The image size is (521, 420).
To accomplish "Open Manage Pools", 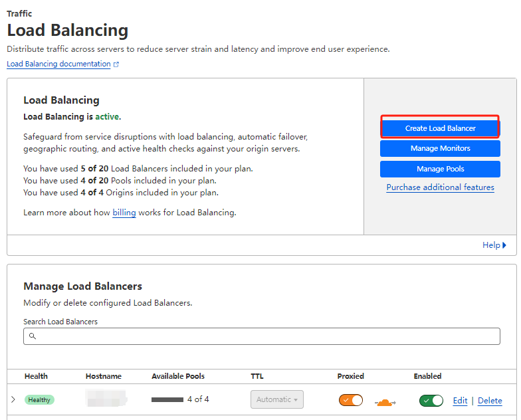I will click(440, 169).
